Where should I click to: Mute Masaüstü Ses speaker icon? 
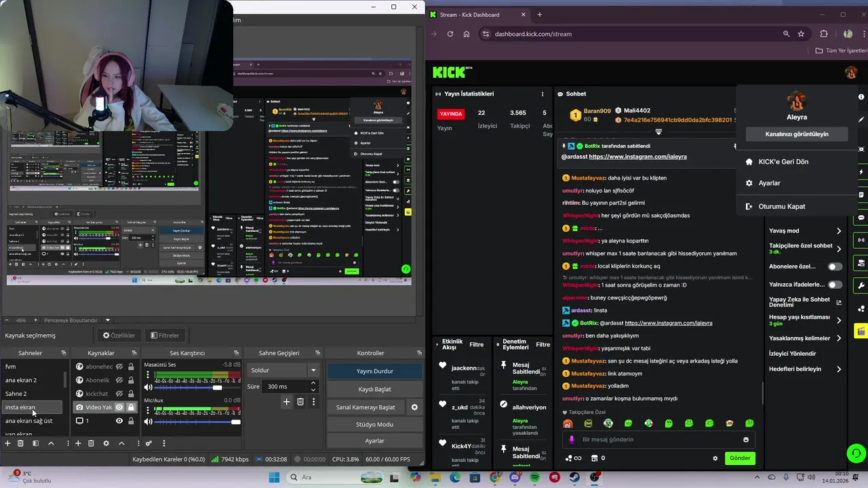click(149, 388)
